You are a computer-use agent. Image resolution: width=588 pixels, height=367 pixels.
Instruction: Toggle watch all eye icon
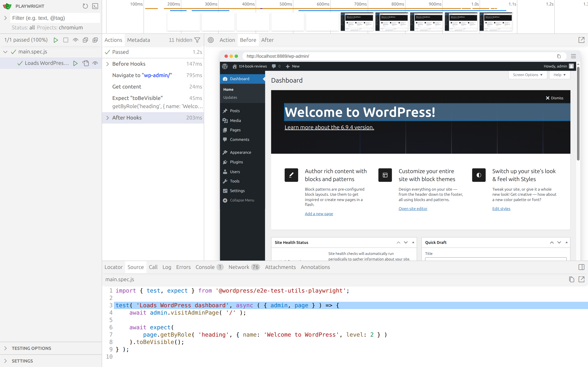tap(76, 40)
